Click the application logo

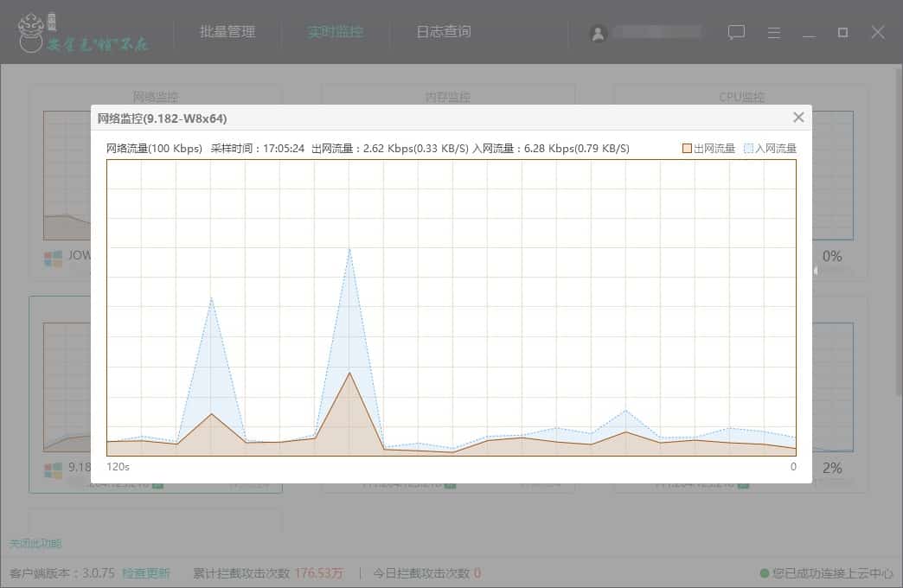coord(84,33)
